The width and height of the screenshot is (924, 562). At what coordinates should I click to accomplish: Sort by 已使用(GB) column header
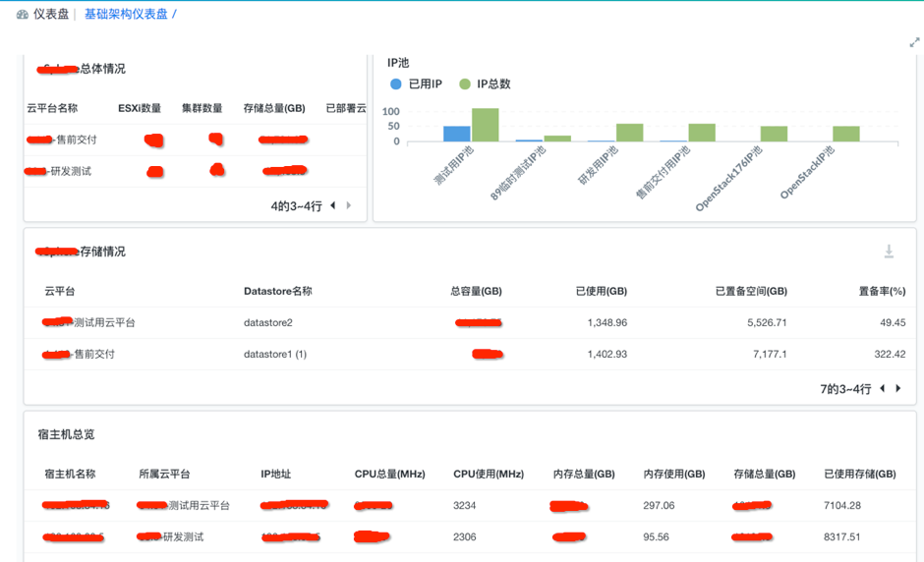coord(601,291)
